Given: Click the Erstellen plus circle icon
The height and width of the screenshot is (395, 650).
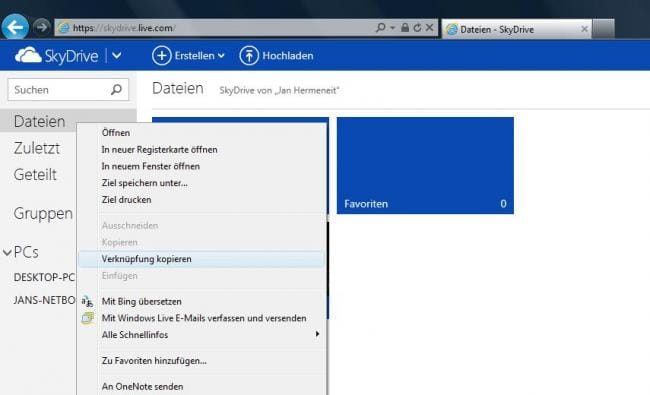Looking at the screenshot, I should tap(161, 56).
